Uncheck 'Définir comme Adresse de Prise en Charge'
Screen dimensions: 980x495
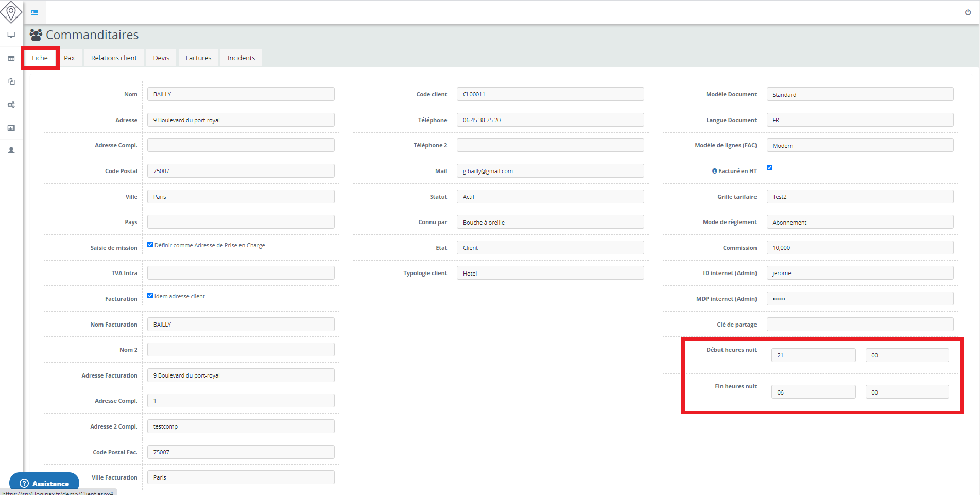click(150, 245)
